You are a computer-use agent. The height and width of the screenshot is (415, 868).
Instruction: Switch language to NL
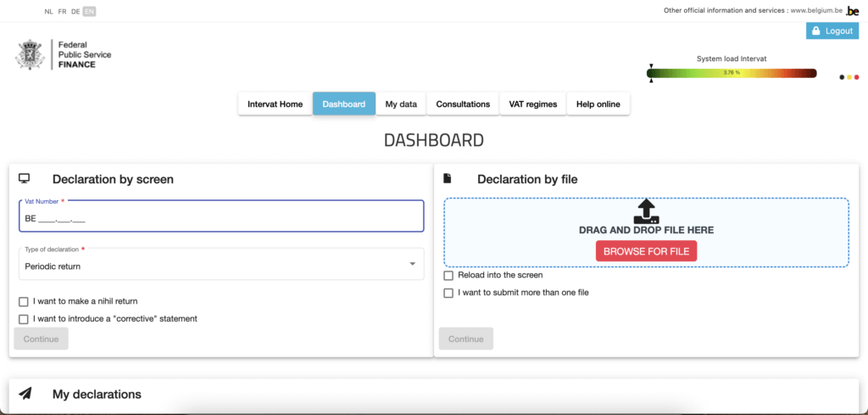(x=48, y=12)
